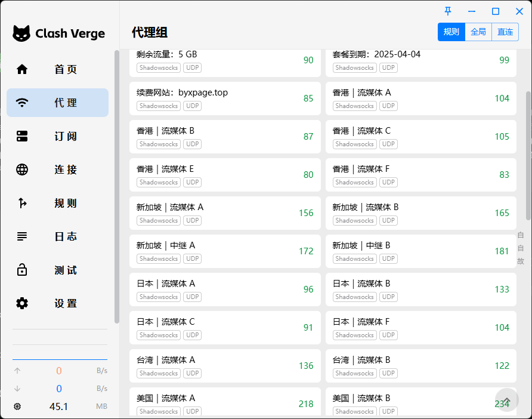The height and width of the screenshot is (419, 532).
Task: Switch to 全局 global mode
Action: 478,32
